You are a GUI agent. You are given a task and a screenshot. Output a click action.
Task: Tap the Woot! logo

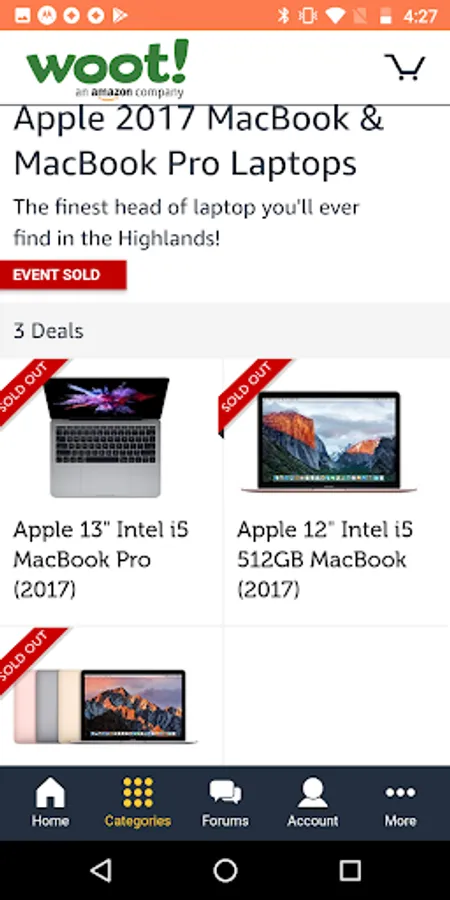coord(107,68)
